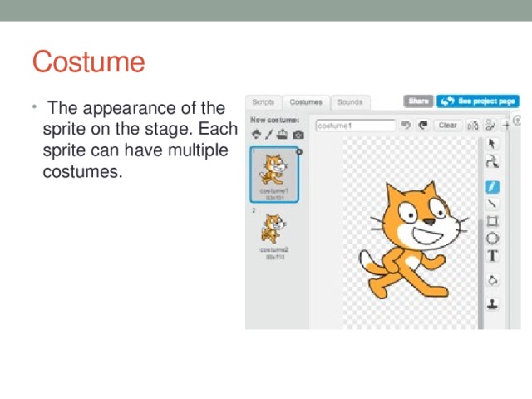Click the slide title "Costume"
Viewport: 532px width, 399px height.
pyautogui.click(x=89, y=62)
